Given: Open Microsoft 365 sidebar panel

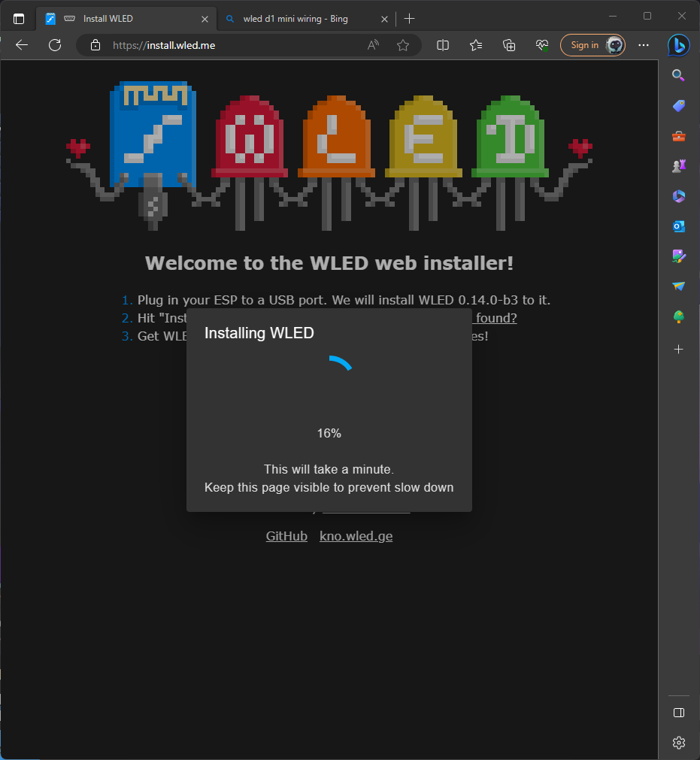Looking at the screenshot, I should coord(678,196).
